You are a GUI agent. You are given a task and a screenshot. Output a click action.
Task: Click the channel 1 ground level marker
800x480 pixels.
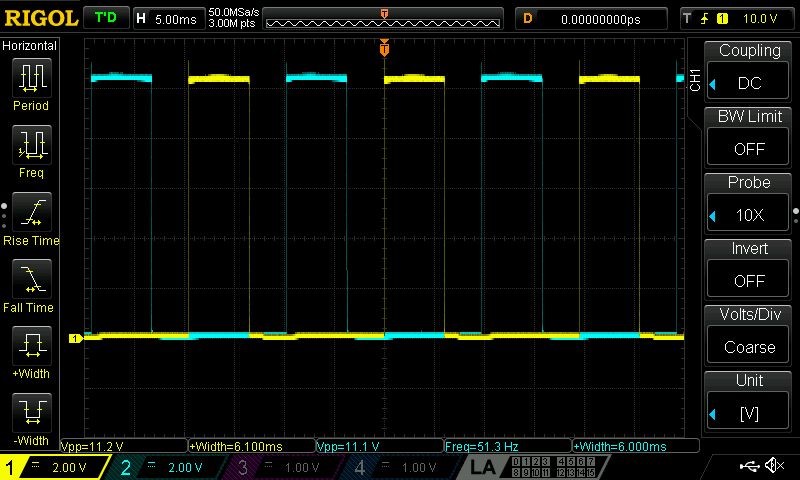click(x=75, y=338)
